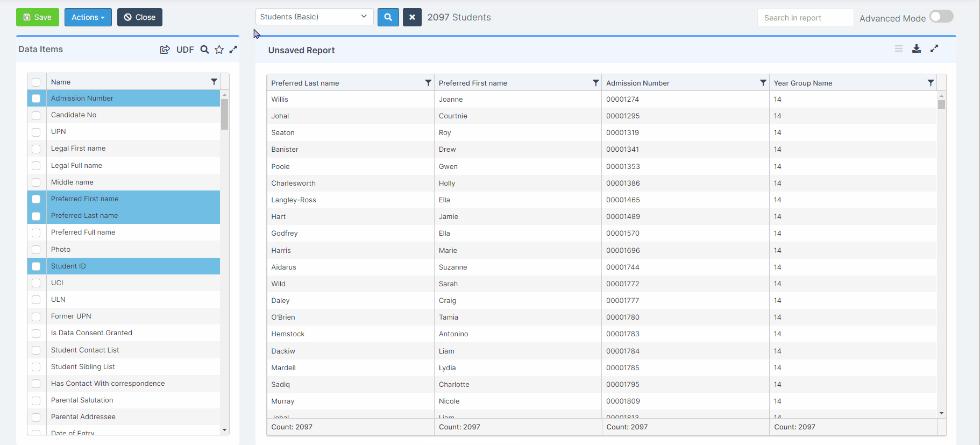Expand the Unsaved Report panel to fullscreen
The width and height of the screenshot is (980, 445).
[x=934, y=48]
